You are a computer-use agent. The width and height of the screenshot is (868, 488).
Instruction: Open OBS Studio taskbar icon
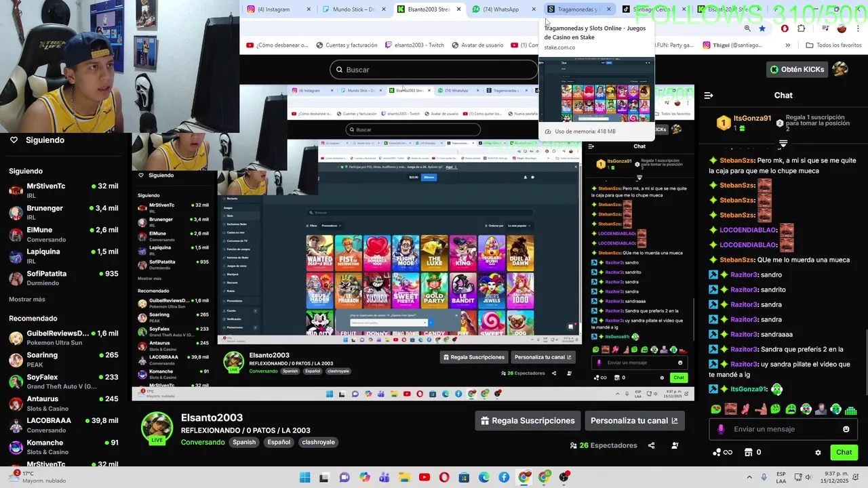pyautogui.click(x=564, y=478)
